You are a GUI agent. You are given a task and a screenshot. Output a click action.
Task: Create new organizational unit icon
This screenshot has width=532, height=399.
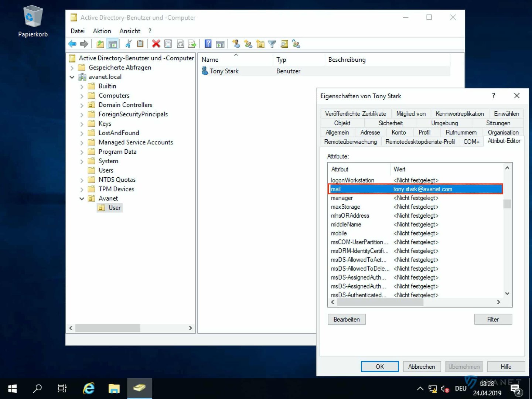(x=260, y=44)
